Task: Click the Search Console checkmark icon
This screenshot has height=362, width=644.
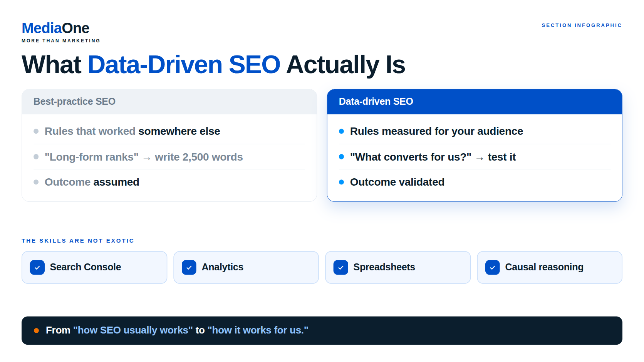Action: tap(37, 267)
